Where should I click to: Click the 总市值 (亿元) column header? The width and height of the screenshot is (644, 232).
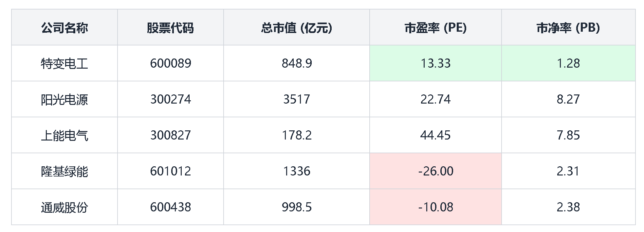(296, 28)
